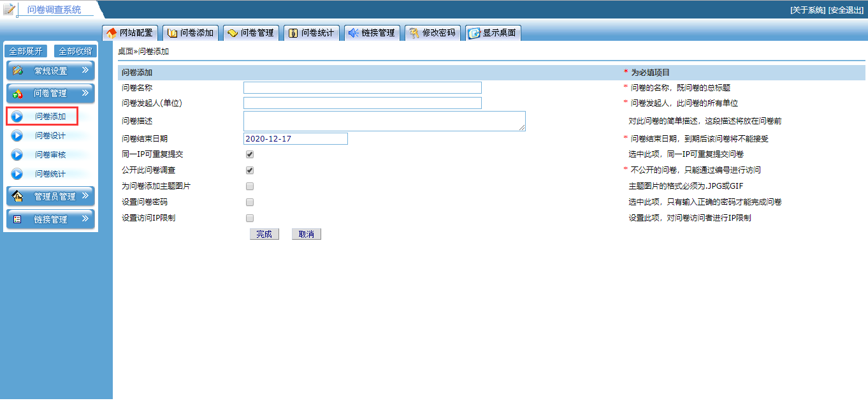Image resolution: width=868 pixels, height=417 pixels.
Task: Click the blue arrow icon beside sidebar 问卷统计
Action: pyautogui.click(x=17, y=173)
